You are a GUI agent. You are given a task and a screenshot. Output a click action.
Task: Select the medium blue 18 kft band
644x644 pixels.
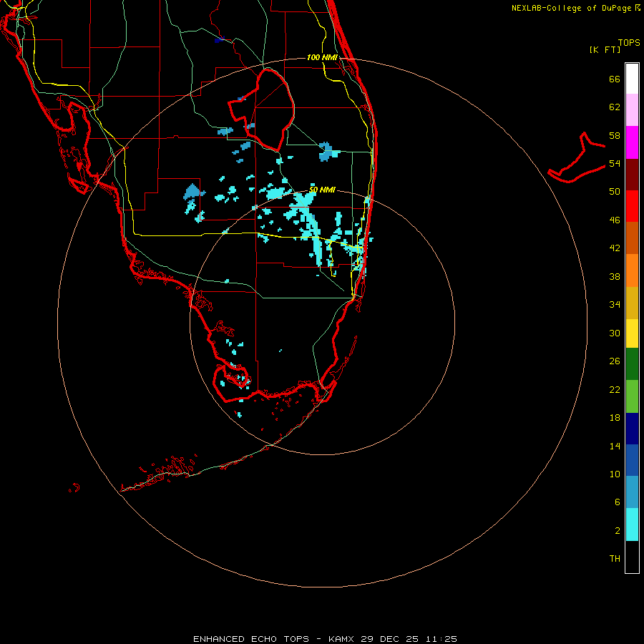click(x=632, y=460)
